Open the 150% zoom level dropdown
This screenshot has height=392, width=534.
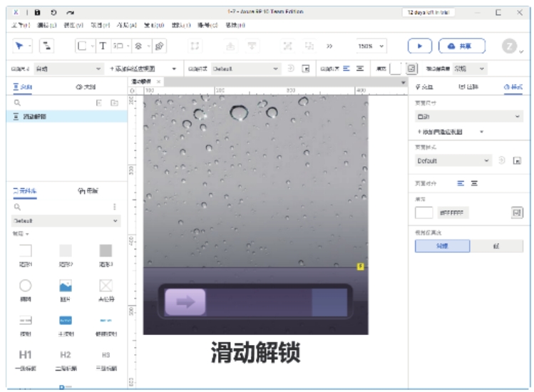point(371,46)
